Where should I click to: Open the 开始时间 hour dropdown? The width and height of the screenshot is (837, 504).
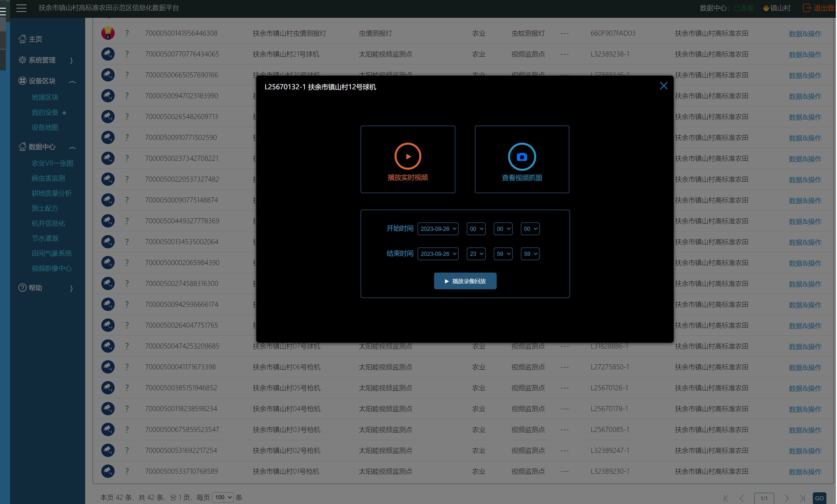coord(476,229)
